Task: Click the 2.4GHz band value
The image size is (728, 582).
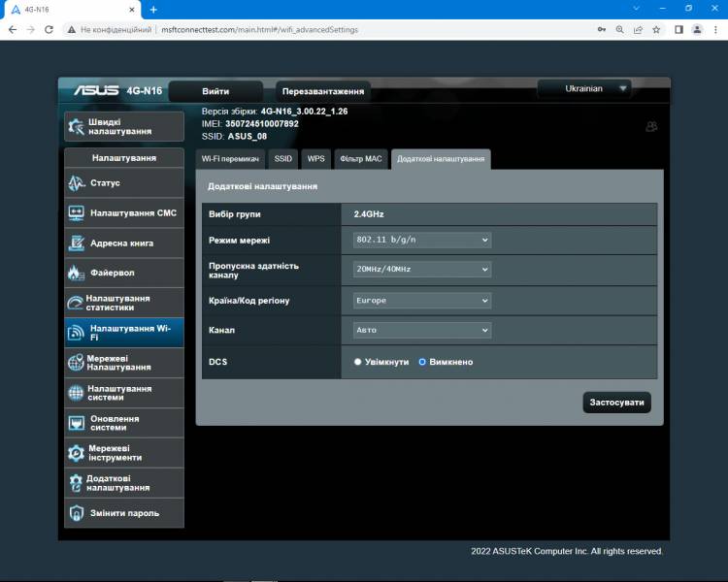Action: point(369,214)
